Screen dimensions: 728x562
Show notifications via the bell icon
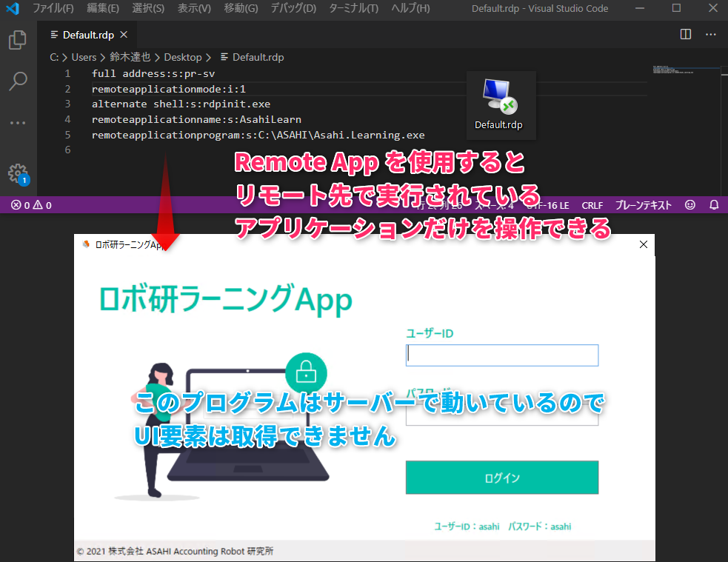pyautogui.click(x=714, y=205)
